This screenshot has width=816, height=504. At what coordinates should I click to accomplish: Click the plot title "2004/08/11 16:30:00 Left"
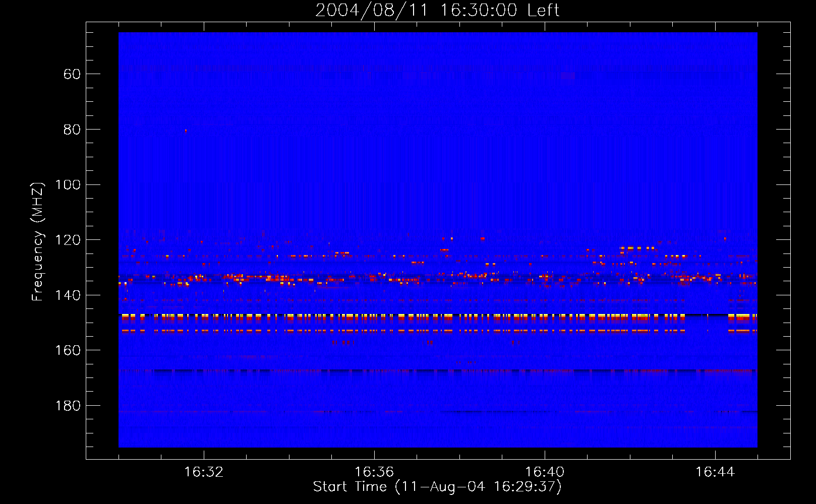point(437,10)
